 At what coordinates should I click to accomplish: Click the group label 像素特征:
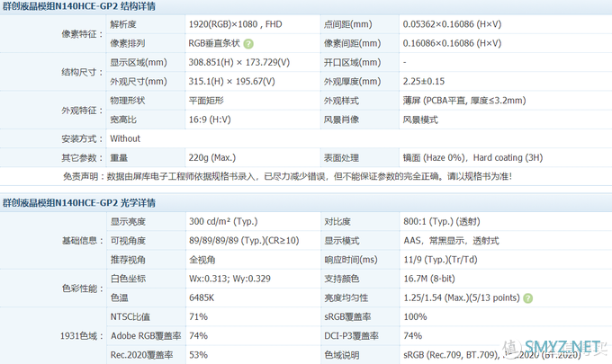82,34
